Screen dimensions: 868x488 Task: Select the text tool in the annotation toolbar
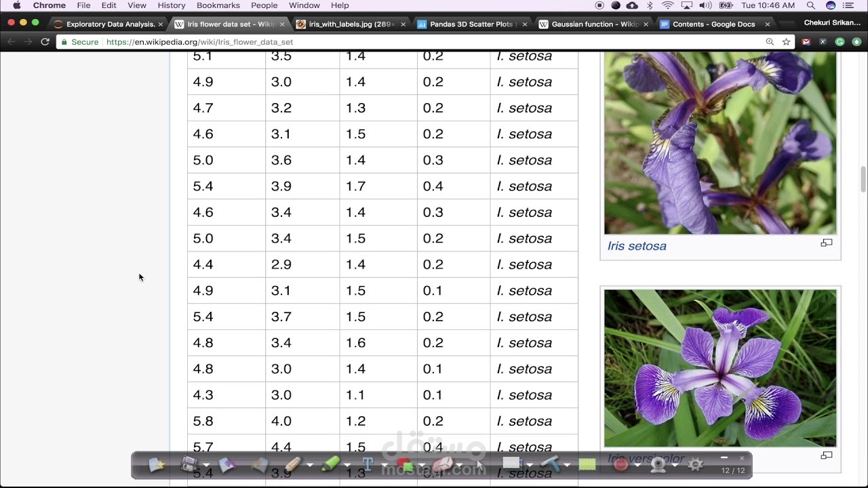pos(367,464)
